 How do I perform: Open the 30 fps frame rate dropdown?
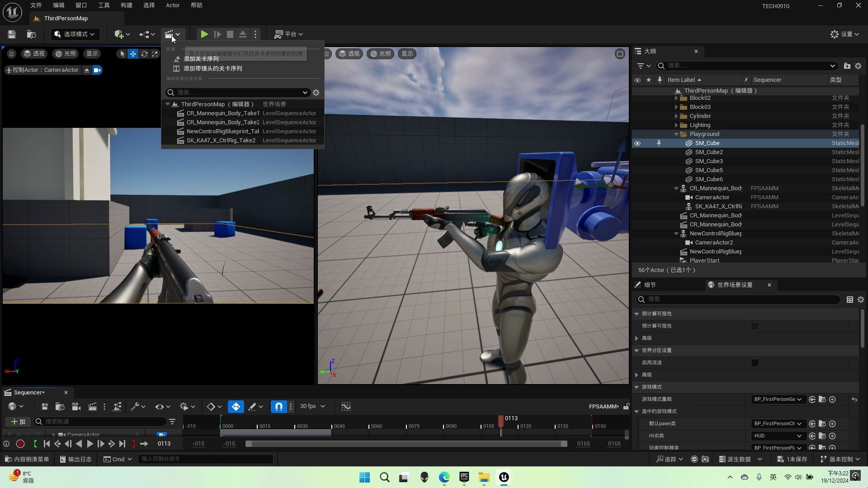click(x=313, y=406)
